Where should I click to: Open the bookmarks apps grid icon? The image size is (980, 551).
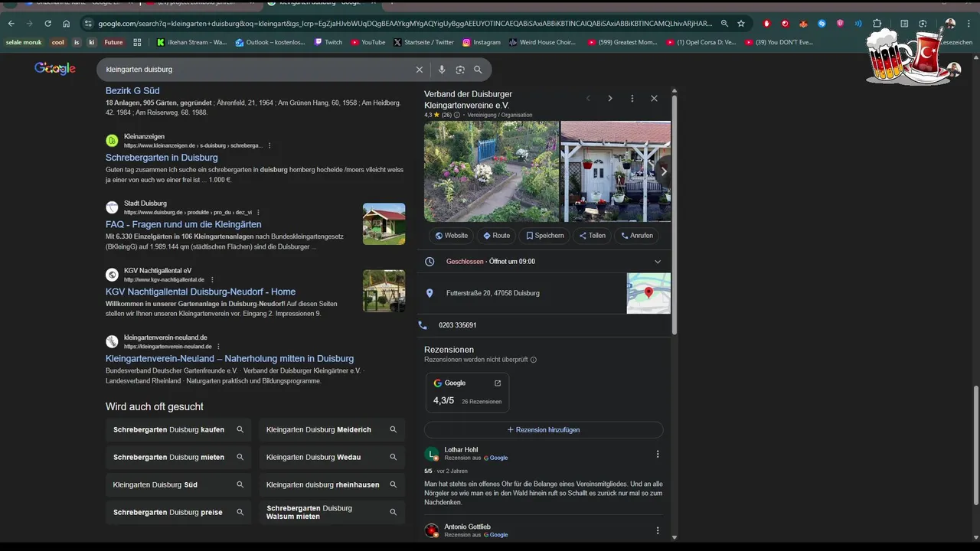(137, 43)
